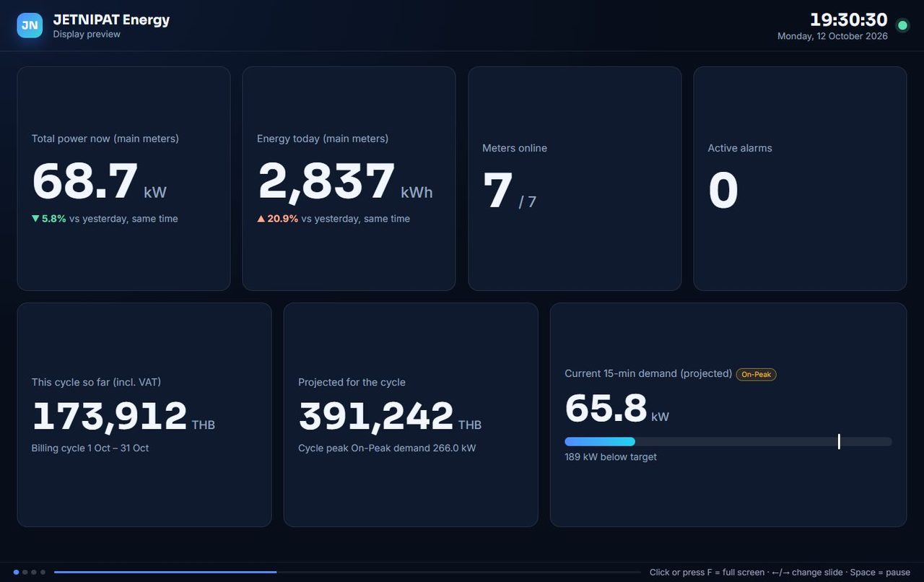The width and height of the screenshot is (924, 582).
Task: Click the "Total power now (main meters)" label
Action: [105, 139]
